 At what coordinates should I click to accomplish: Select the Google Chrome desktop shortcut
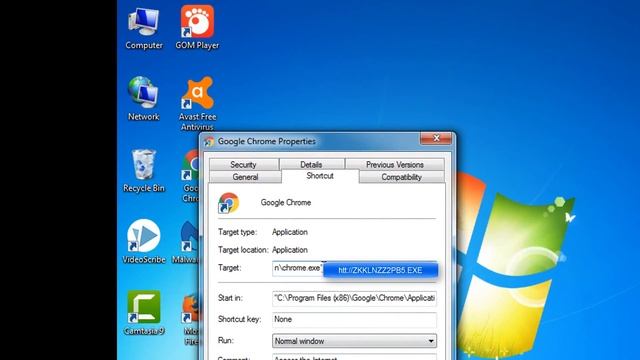pos(190,176)
